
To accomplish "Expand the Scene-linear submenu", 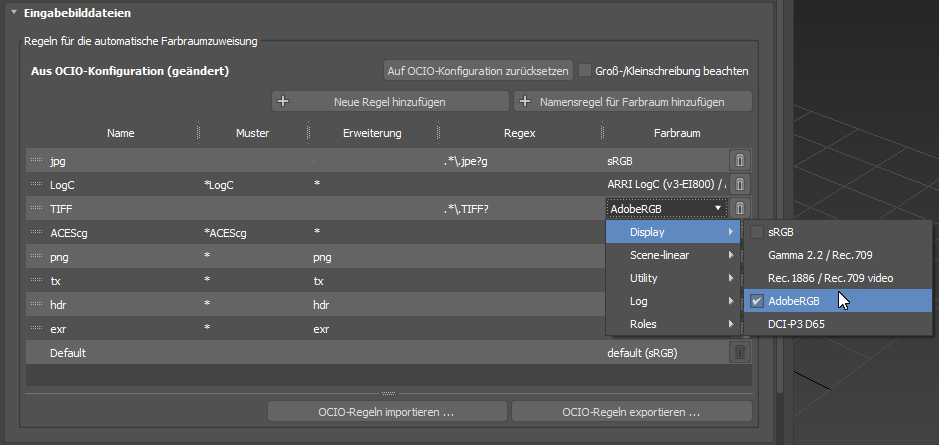I will pos(672,255).
